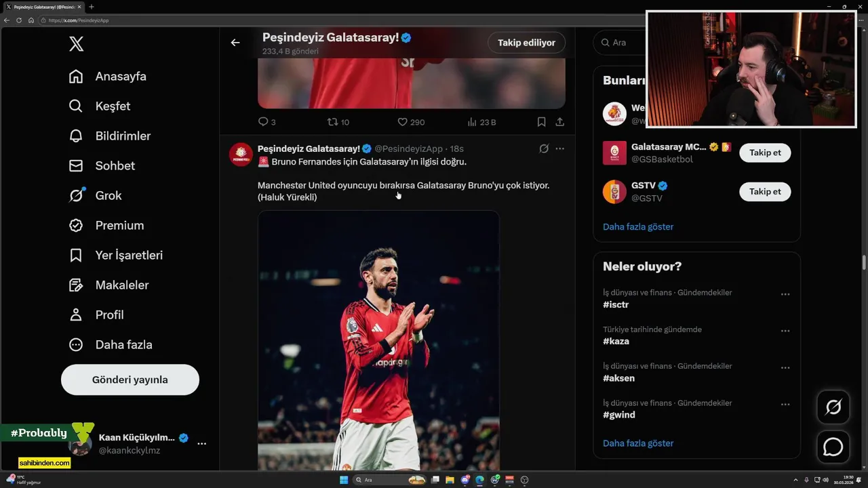The height and width of the screenshot is (488, 868).
Task: Click Grok explain icon on Bruno post
Action: point(544,148)
